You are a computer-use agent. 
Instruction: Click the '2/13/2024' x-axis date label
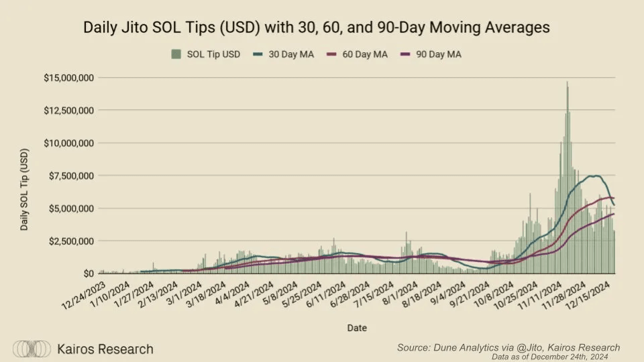click(158, 294)
